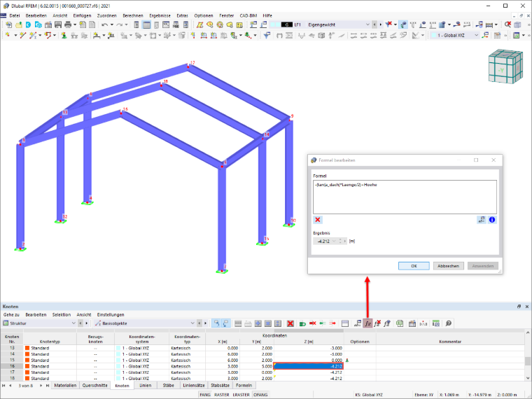Image resolution: width=532 pixels, height=399 pixels.
Task: Click into the Formel text field
Action: [405, 197]
